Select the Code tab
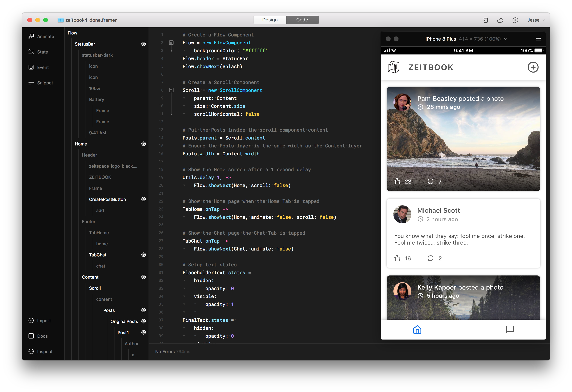The height and width of the screenshot is (392, 572). [x=302, y=20]
